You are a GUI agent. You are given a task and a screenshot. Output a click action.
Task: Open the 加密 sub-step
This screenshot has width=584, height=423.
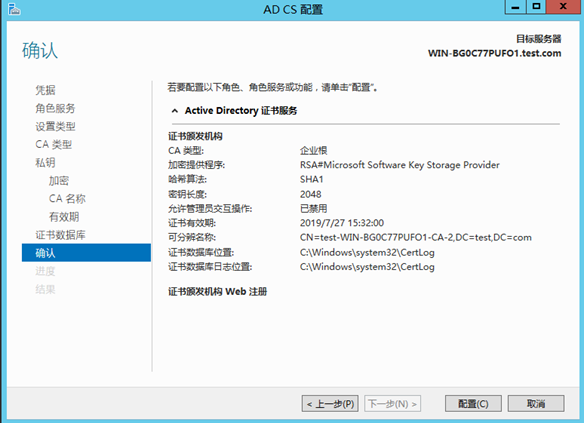pos(59,181)
